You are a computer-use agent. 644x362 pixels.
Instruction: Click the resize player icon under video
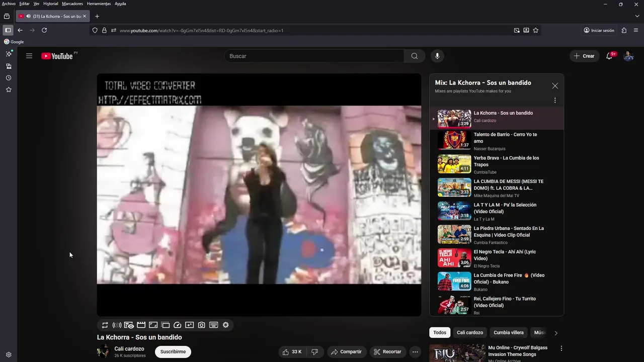[153, 325]
